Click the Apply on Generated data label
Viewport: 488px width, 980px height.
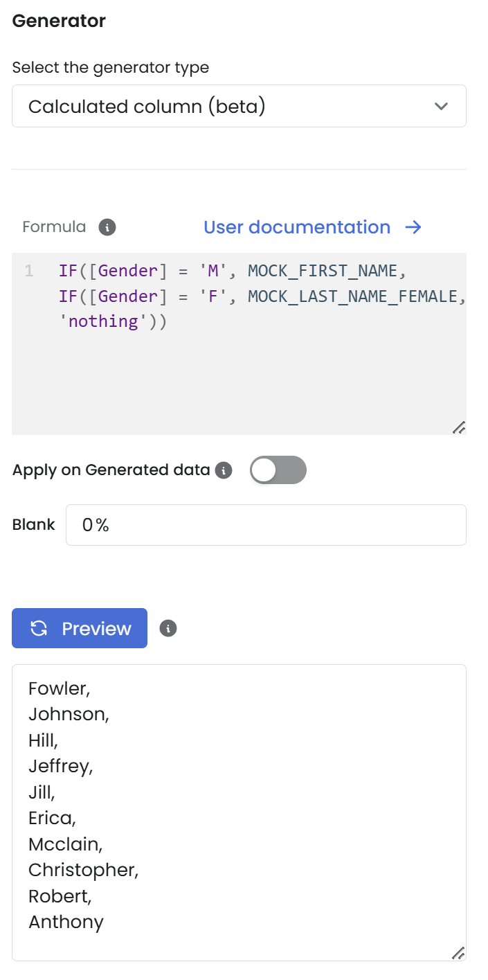point(111,470)
